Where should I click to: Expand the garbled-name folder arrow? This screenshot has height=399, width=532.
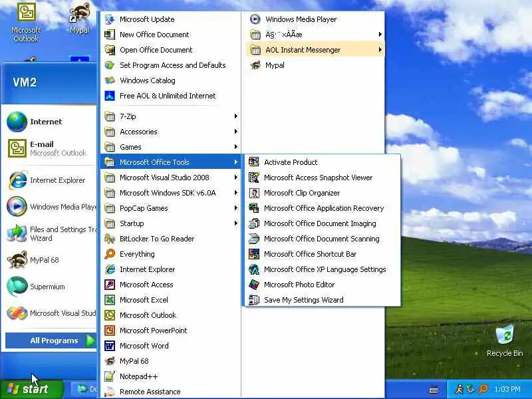click(x=380, y=35)
